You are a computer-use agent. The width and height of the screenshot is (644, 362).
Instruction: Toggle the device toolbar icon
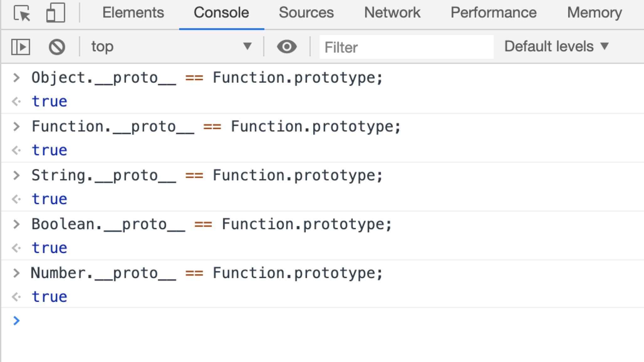(x=55, y=13)
